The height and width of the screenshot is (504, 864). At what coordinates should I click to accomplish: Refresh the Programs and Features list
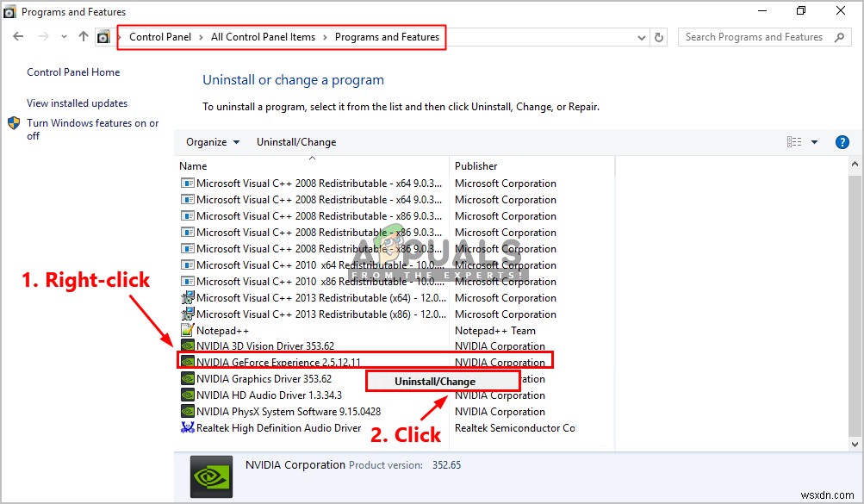tap(658, 37)
